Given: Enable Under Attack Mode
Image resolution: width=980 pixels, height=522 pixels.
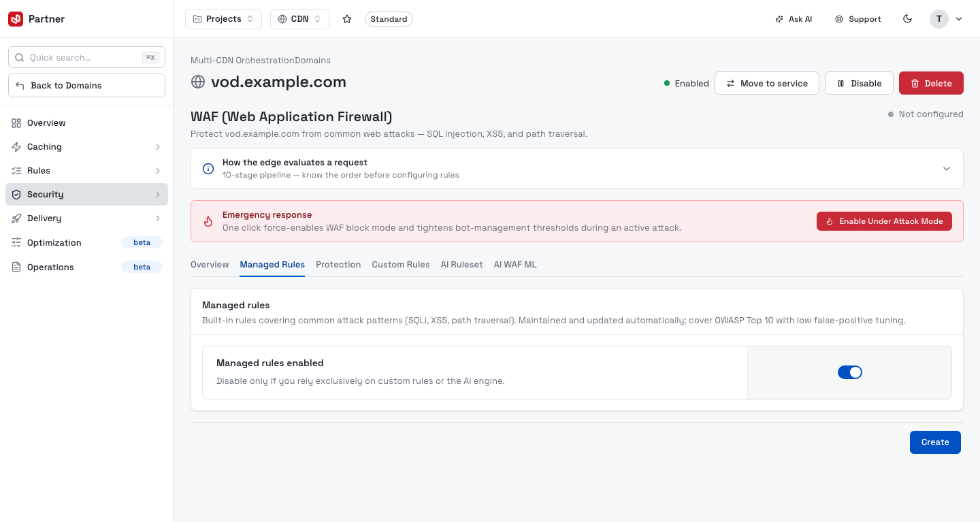Looking at the screenshot, I should [x=884, y=221].
